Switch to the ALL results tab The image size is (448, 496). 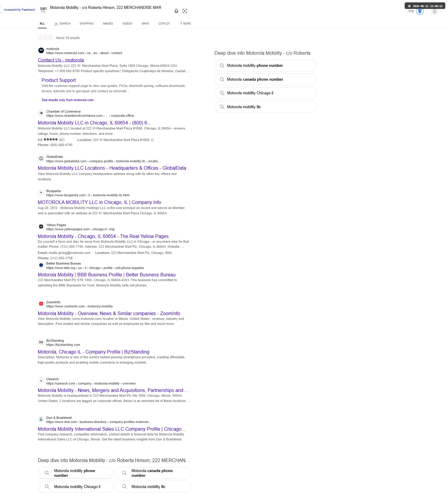42,24
